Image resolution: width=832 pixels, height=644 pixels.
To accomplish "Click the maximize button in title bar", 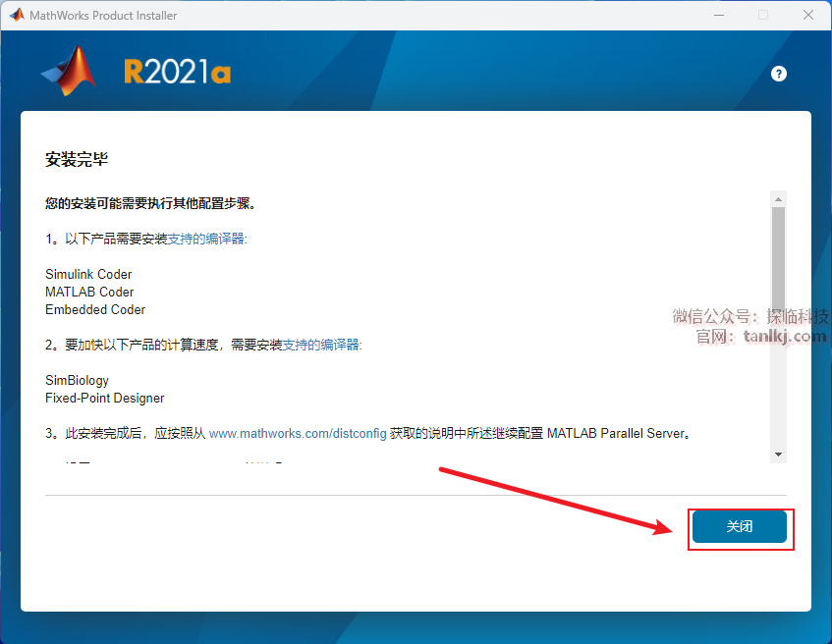I will click(x=763, y=15).
